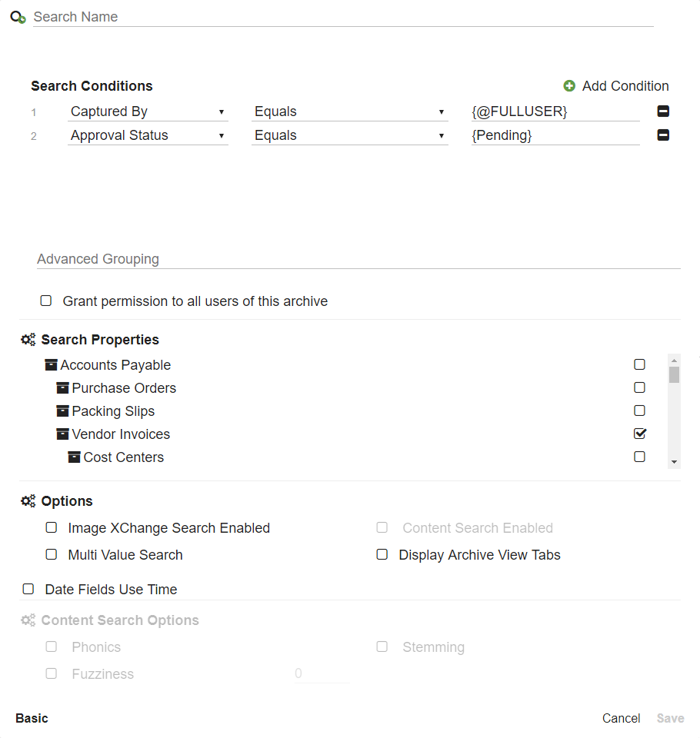Open the Approval Status field dropdown
The width and height of the screenshot is (700, 738).
[222, 135]
